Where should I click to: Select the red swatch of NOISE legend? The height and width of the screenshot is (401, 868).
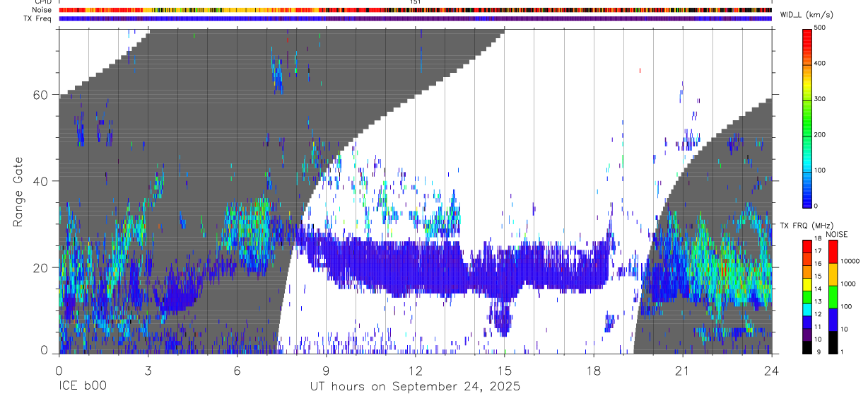tap(832, 252)
